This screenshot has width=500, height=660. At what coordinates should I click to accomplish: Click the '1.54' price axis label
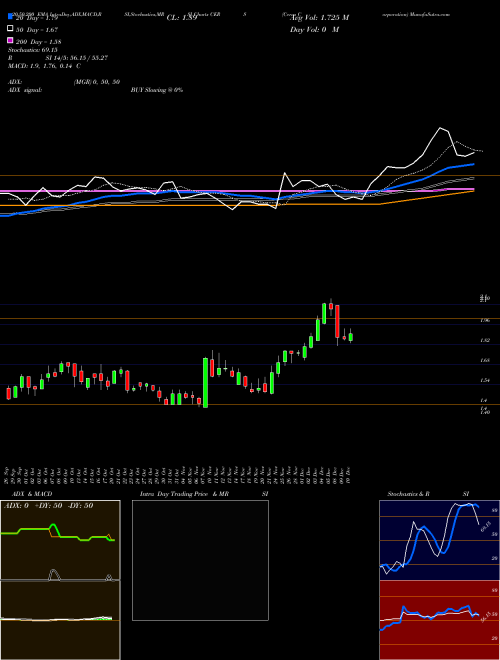pos(485,380)
